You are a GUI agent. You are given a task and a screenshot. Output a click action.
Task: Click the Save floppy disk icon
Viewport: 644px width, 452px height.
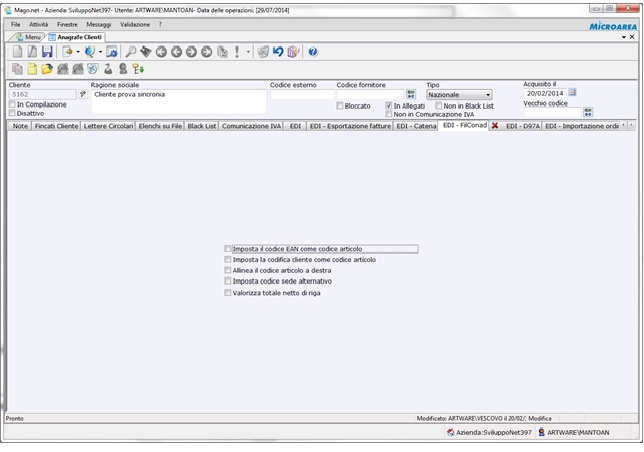[x=47, y=52]
